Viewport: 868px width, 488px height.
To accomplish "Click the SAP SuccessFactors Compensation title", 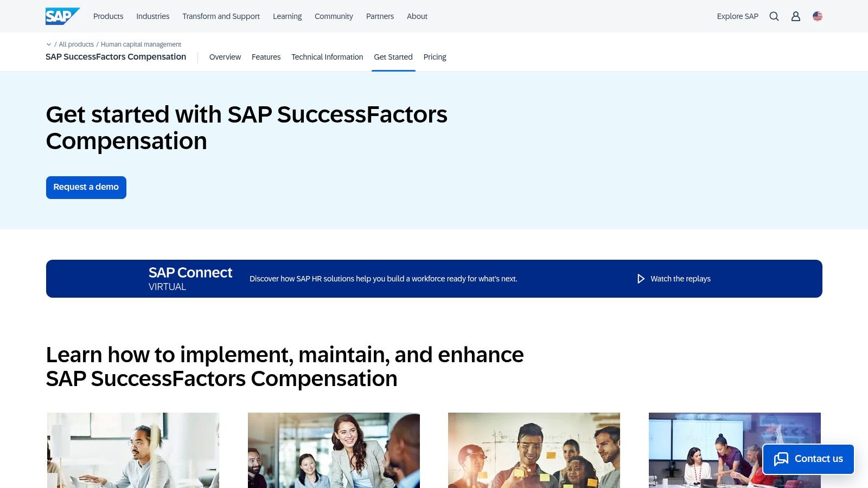I will (x=116, y=56).
